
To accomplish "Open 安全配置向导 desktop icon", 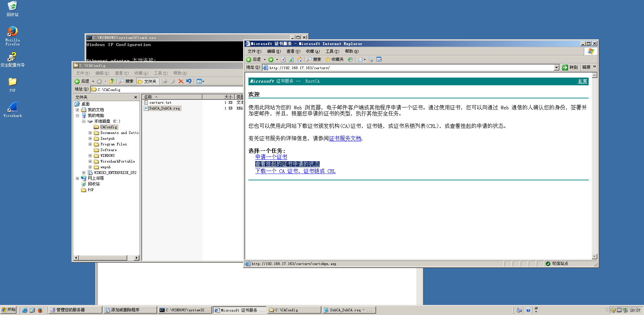I will pyautogui.click(x=12, y=59).
